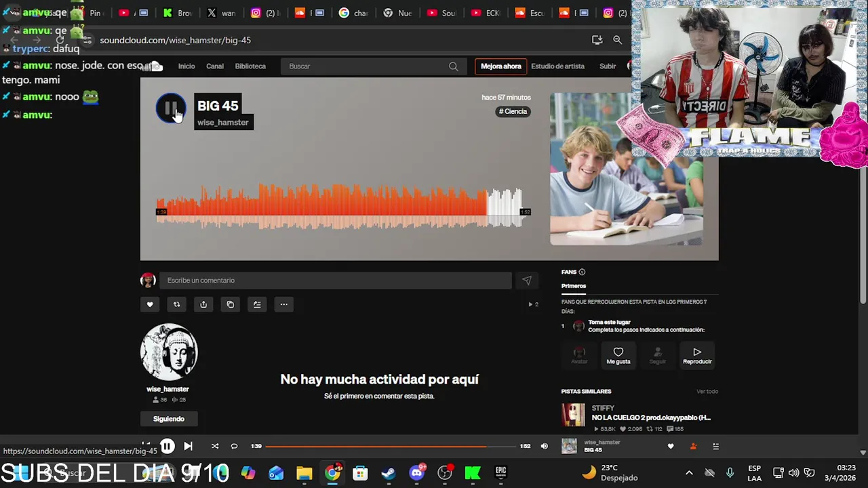Click the Fans info icon
The image size is (868, 488).
click(x=582, y=272)
